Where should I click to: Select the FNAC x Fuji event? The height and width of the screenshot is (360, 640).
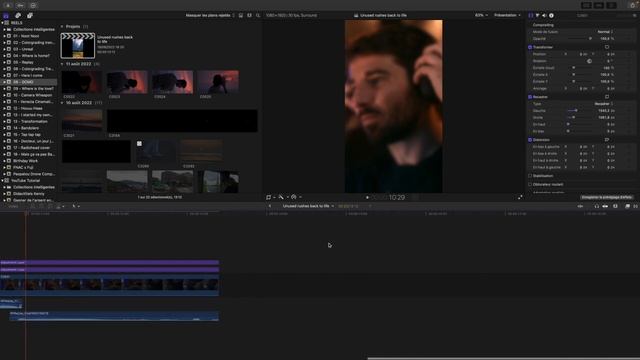click(23, 167)
